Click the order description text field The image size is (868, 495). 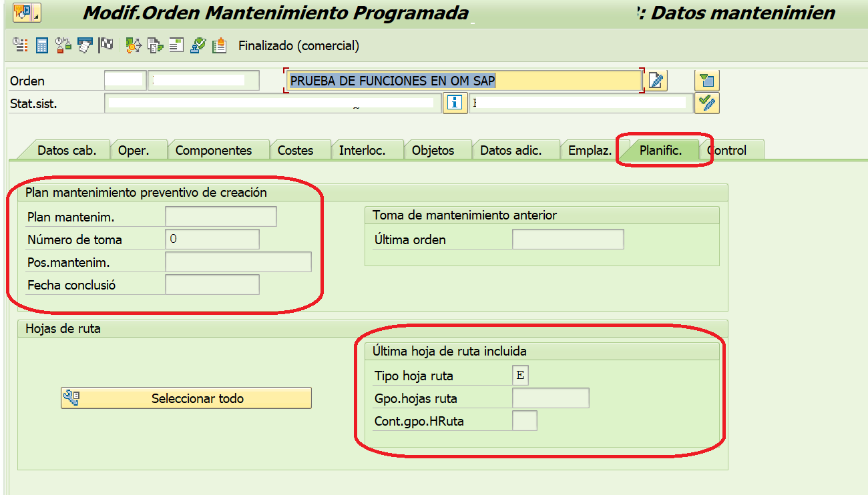point(463,81)
